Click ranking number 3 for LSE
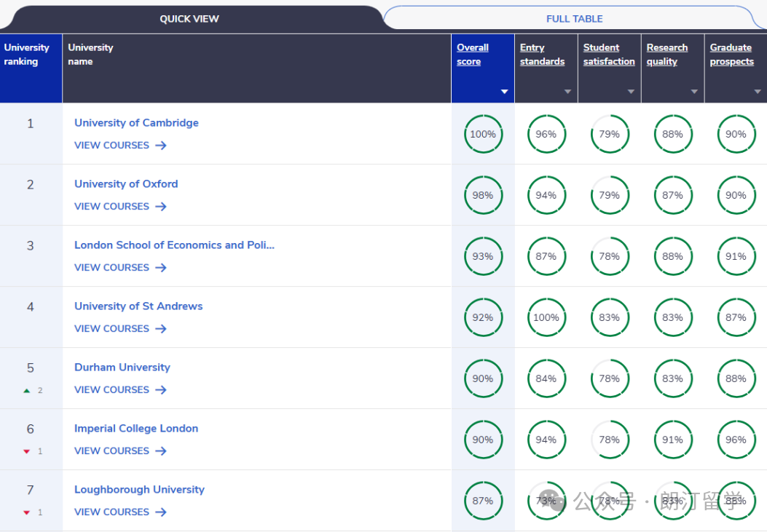The image size is (767, 532). pyautogui.click(x=31, y=246)
